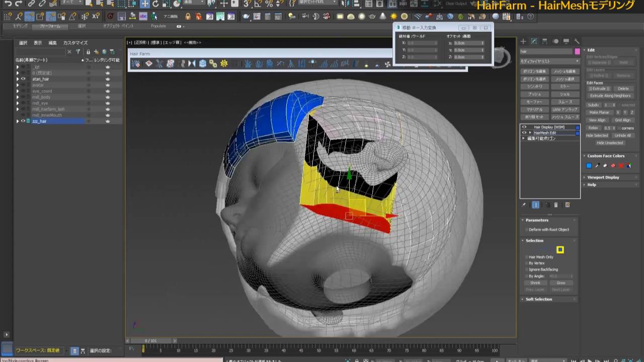Click the red diamond Hair Farm icon

click(x=148, y=63)
